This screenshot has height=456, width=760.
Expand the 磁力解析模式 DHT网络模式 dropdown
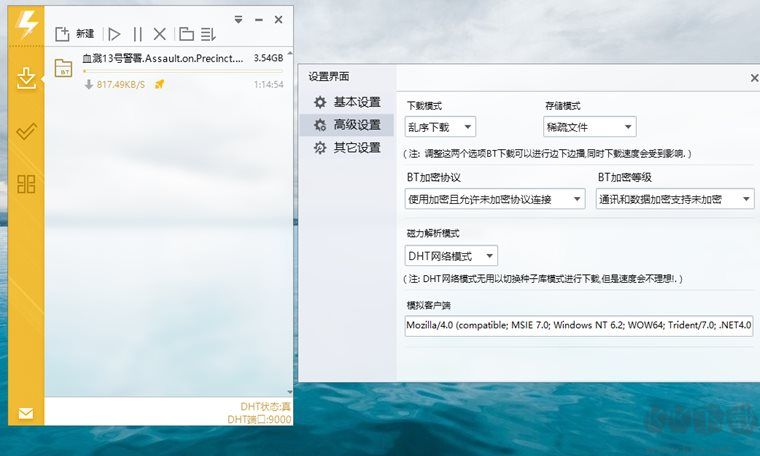(451, 256)
